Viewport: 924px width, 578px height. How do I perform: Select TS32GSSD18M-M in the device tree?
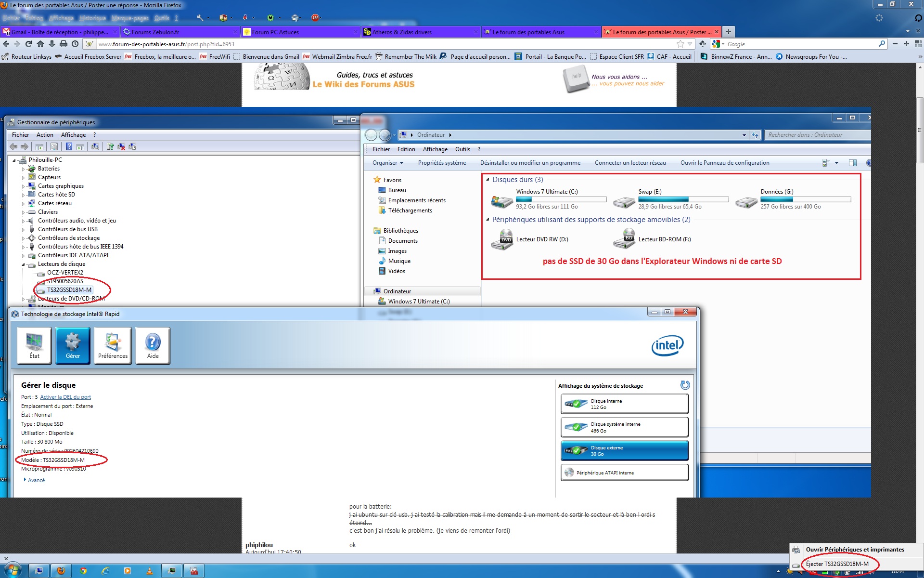point(69,290)
